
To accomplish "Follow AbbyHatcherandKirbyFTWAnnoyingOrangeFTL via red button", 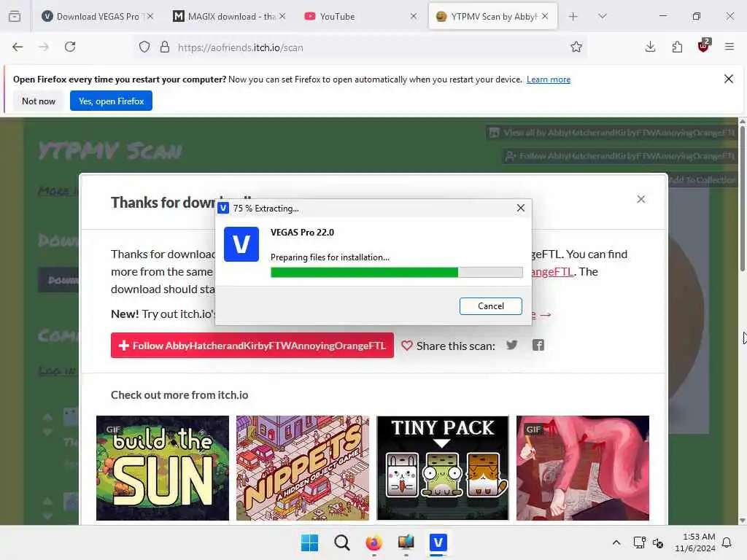I will [x=252, y=345].
